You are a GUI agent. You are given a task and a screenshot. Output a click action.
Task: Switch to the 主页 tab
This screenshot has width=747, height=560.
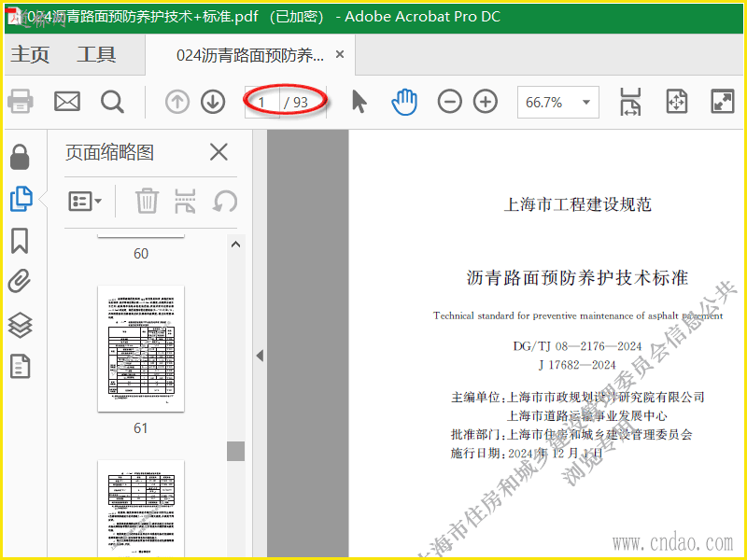pyautogui.click(x=30, y=54)
